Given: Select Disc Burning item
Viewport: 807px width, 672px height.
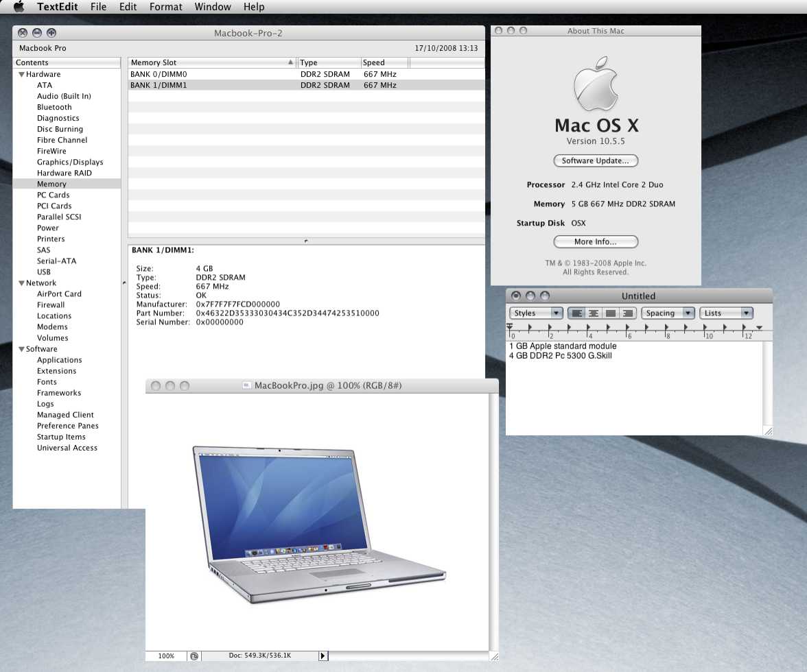Looking at the screenshot, I should point(60,129).
